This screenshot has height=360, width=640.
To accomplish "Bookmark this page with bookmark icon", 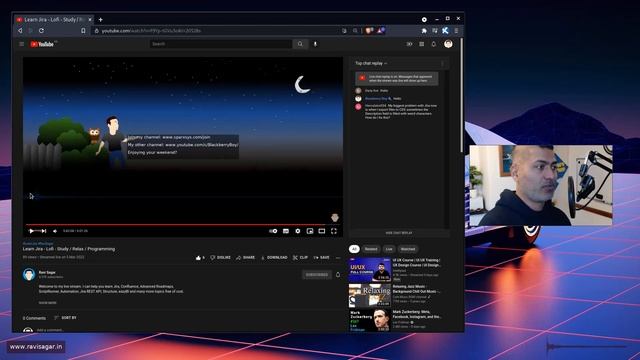I will pos(83,31).
